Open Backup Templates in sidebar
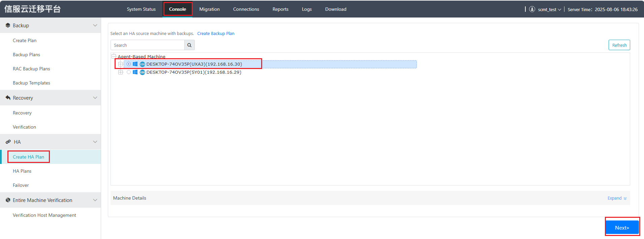 31,83
